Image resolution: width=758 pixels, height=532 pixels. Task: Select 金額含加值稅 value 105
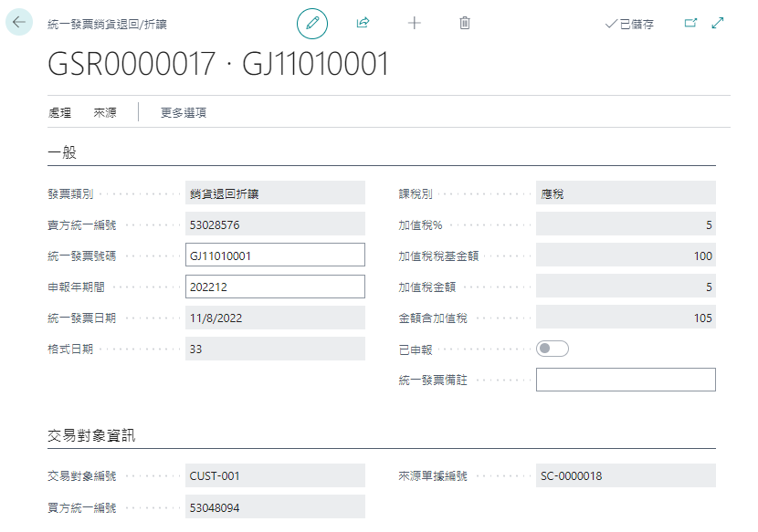(x=626, y=317)
